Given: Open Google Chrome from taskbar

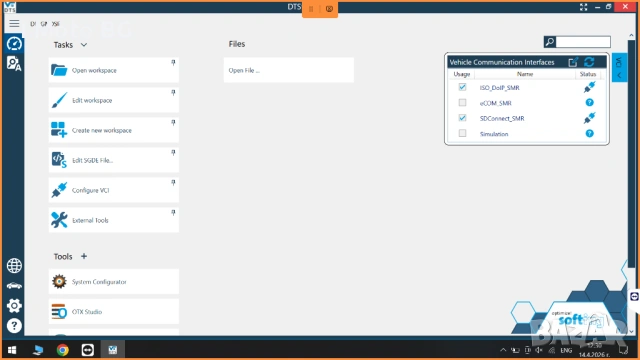Looking at the screenshot, I should (x=62, y=350).
